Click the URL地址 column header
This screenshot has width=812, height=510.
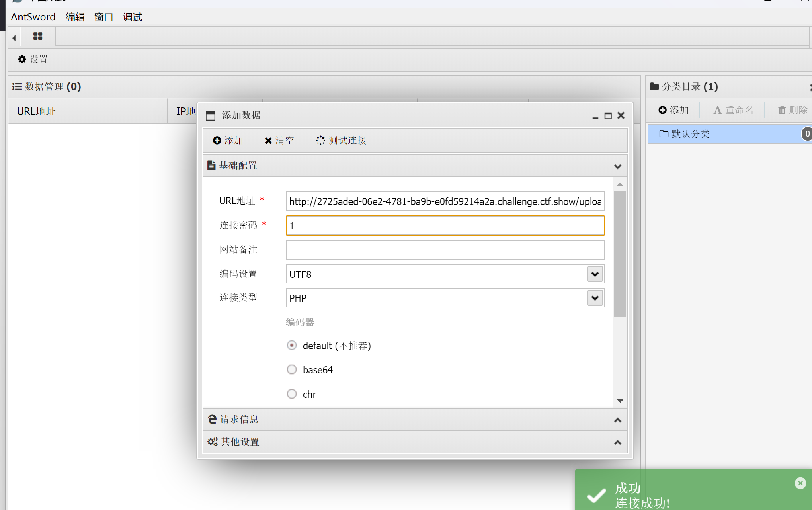pos(88,111)
